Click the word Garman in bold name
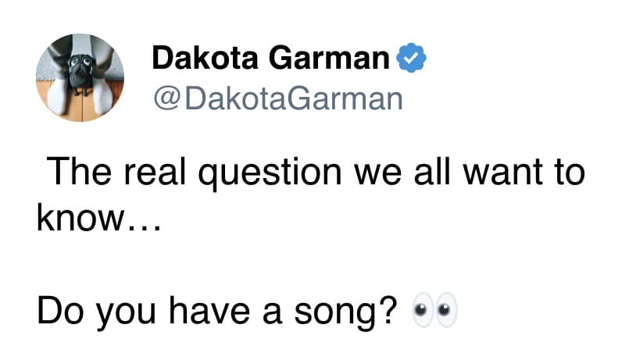Viewport: 622px width, 364px height. [x=329, y=58]
